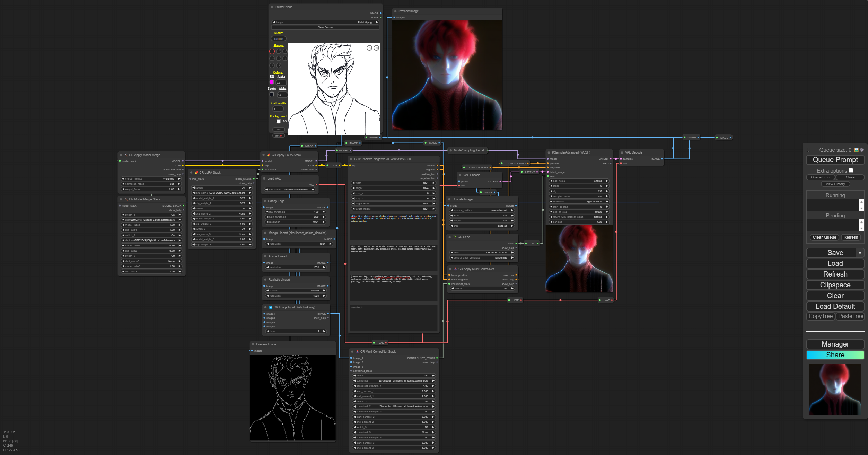Open View History in the queue panel
This screenshot has width=868, height=455.
(x=835, y=184)
